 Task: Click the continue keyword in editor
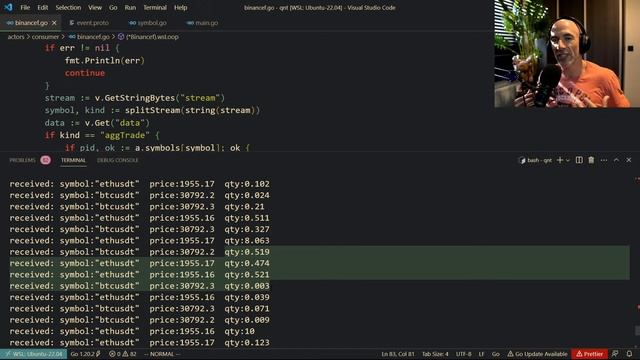[x=85, y=73]
